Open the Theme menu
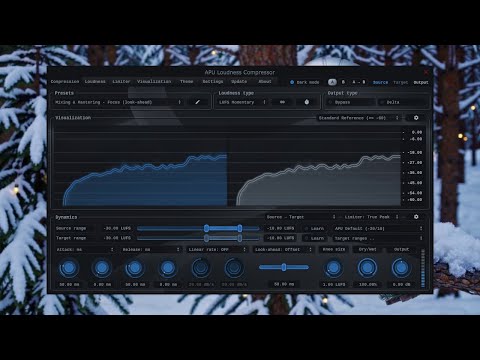 [187, 82]
